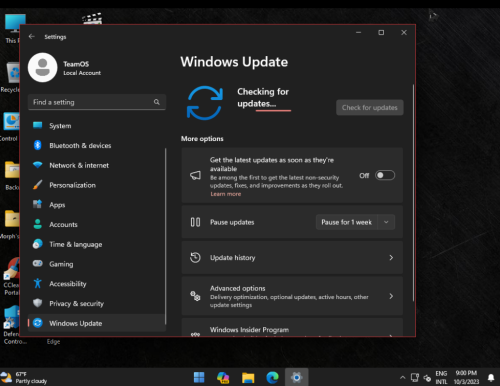Open Apps settings page

[97, 205]
